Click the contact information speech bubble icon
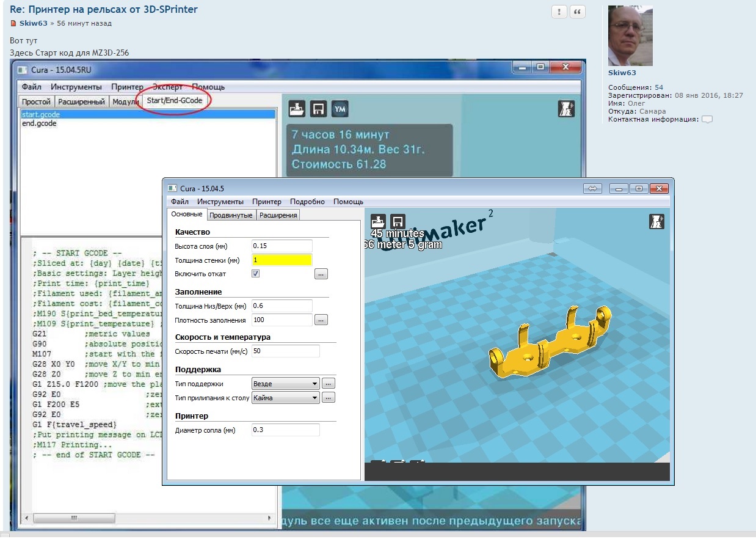Screen dimensions: 756x539 [707, 120]
